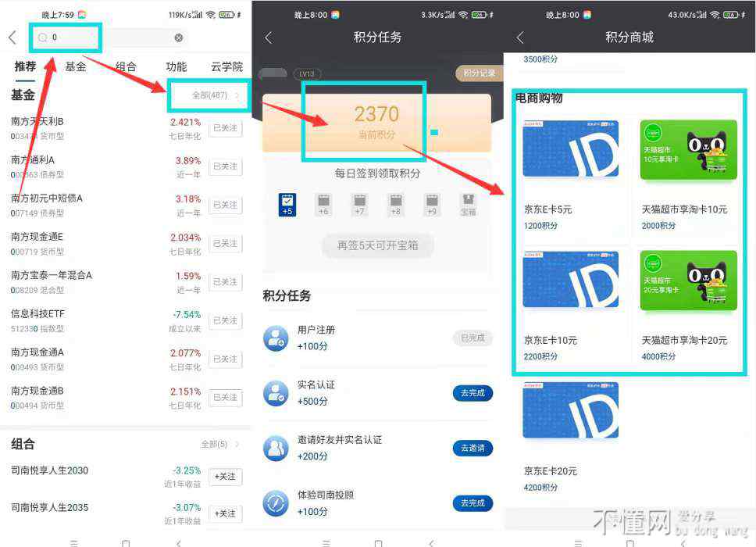Image resolution: width=756 pixels, height=547 pixels.
Task: Clear search text with the X icon
Action: coord(178,38)
